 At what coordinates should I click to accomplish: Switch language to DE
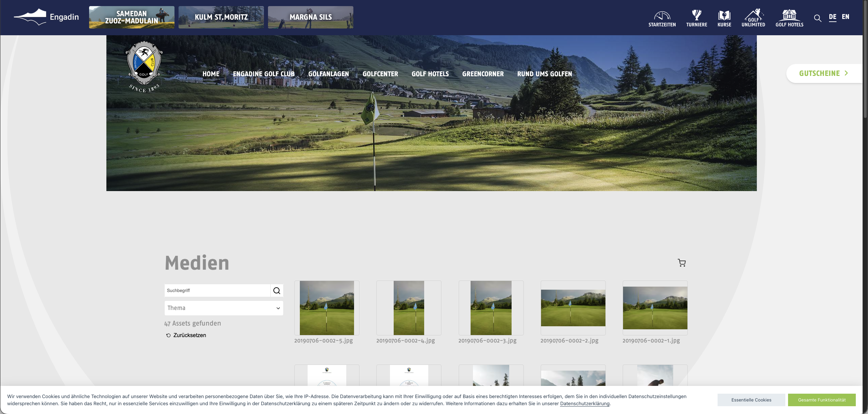832,17
